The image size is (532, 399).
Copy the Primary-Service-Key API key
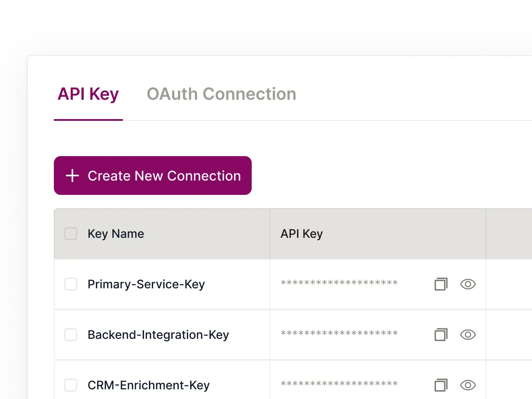(x=441, y=284)
